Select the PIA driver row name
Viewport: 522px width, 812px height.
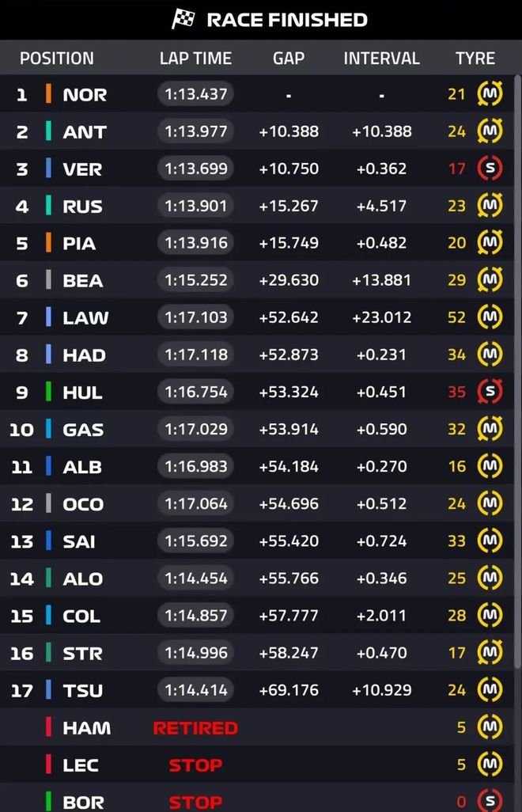[x=79, y=243]
